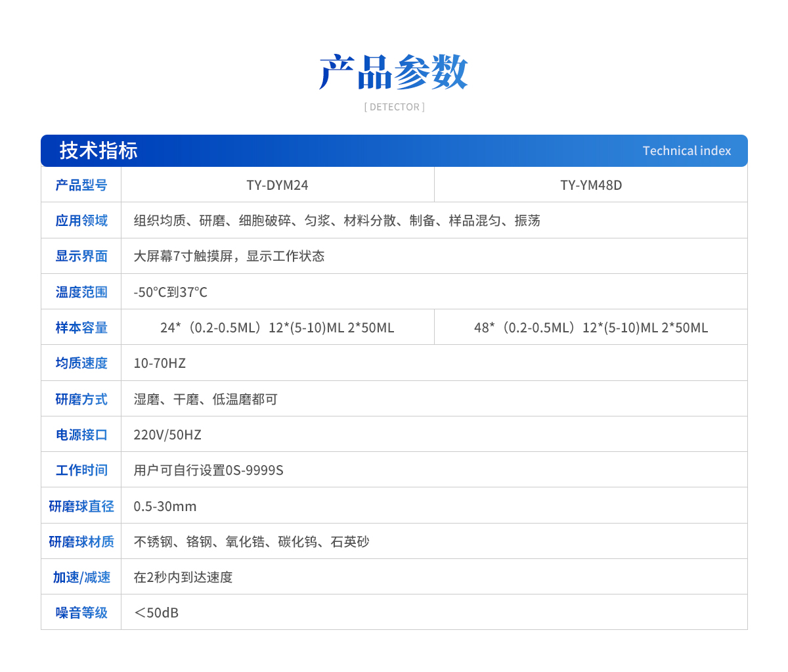
Task: Click the 样本容量 row label
Action: tap(81, 328)
